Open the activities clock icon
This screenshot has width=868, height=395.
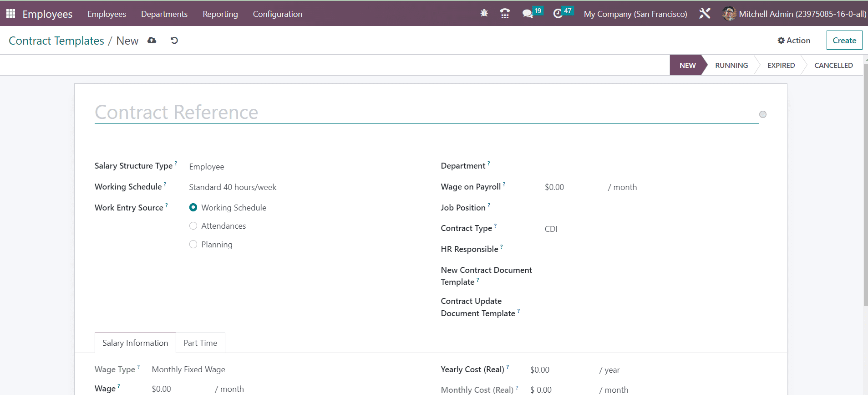pos(558,14)
